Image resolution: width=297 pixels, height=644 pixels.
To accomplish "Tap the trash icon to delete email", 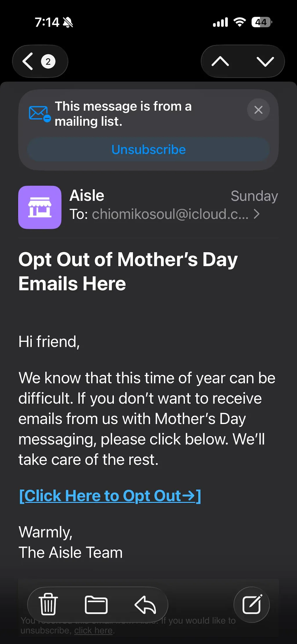I will pyautogui.click(x=48, y=605).
